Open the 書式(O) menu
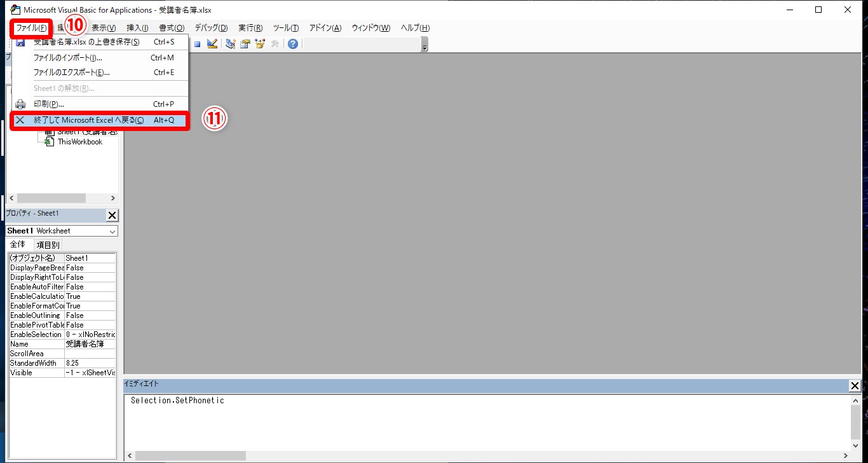 pyautogui.click(x=172, y=28)
